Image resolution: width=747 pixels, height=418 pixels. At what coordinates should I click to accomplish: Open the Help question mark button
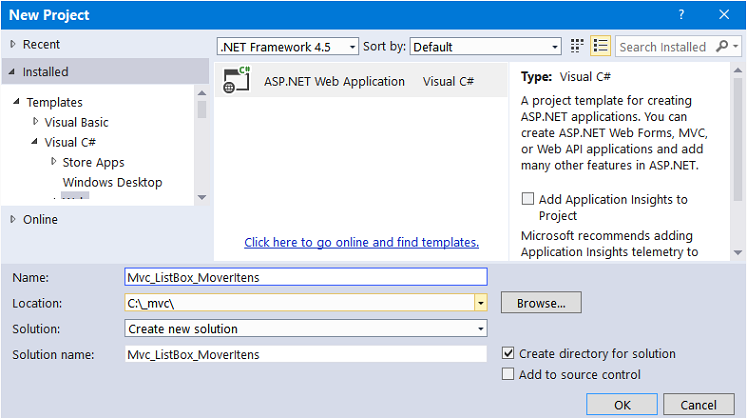[x=681, y=15]
